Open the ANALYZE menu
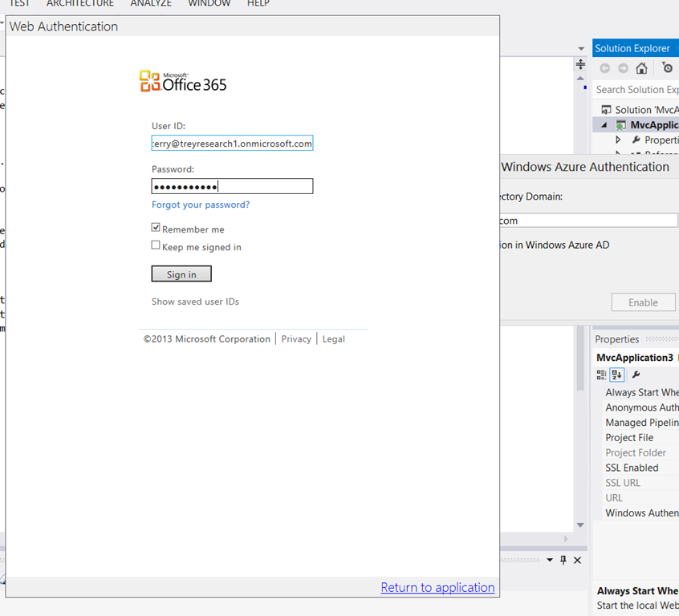The image size is (679, 616). click(x=151, y=3)
